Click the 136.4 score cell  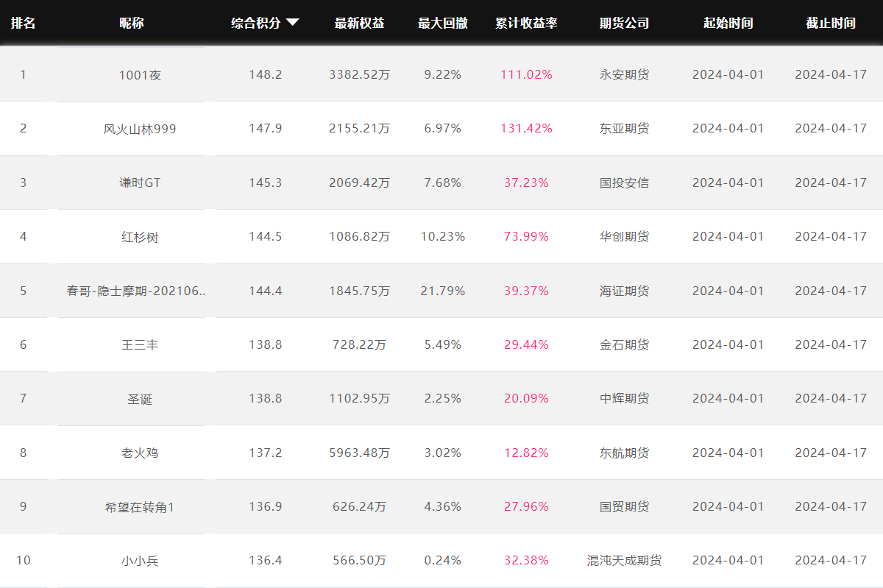click(x=265, y=560)
